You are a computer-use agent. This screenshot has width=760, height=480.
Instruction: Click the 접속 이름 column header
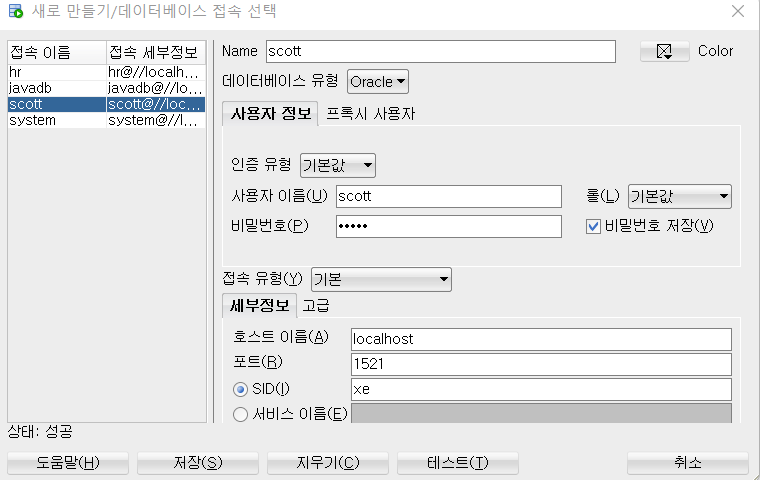tap(57, 52)
